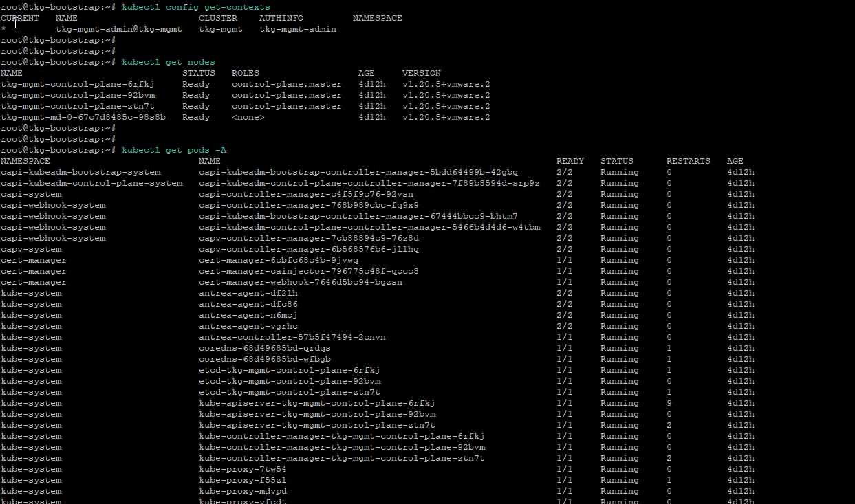Click the context name tkg-mgmt-admin@tkg-mgmt

click(119, 29)
